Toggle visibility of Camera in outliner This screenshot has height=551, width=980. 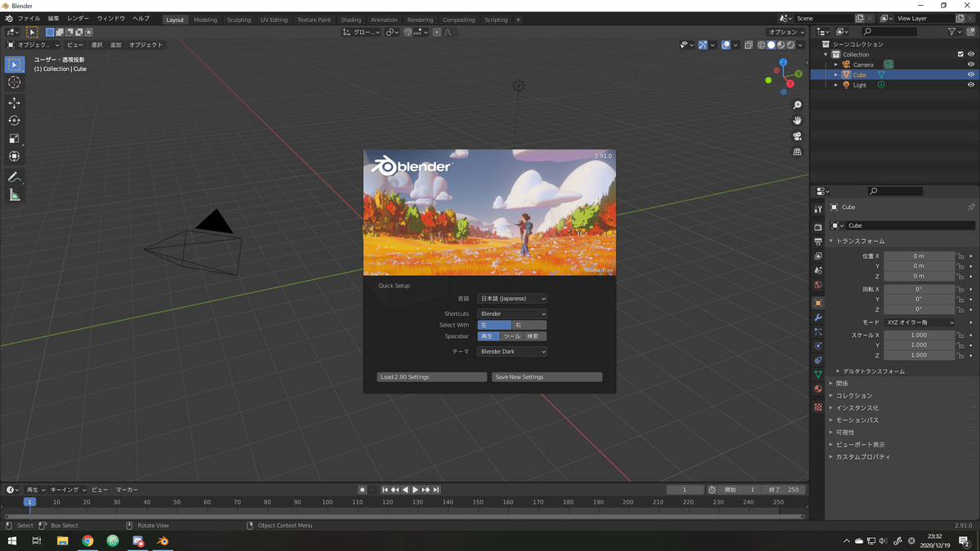pos(970,64)
